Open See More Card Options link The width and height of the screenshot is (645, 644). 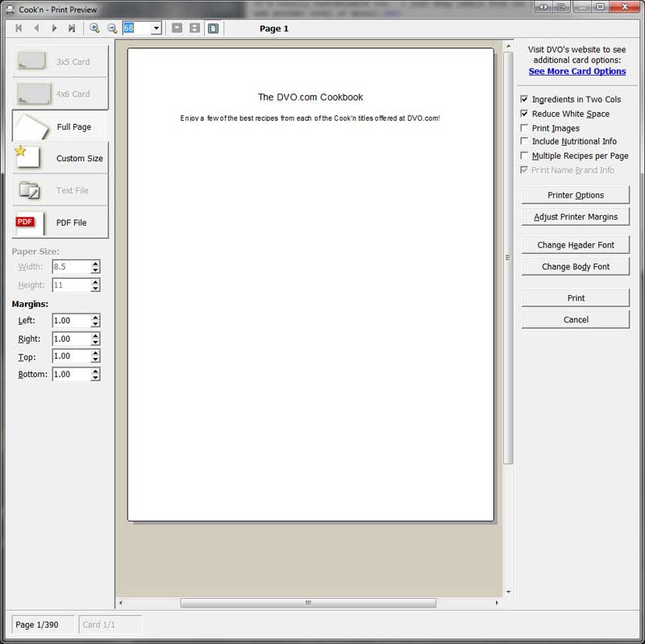[x=577, y=71]
